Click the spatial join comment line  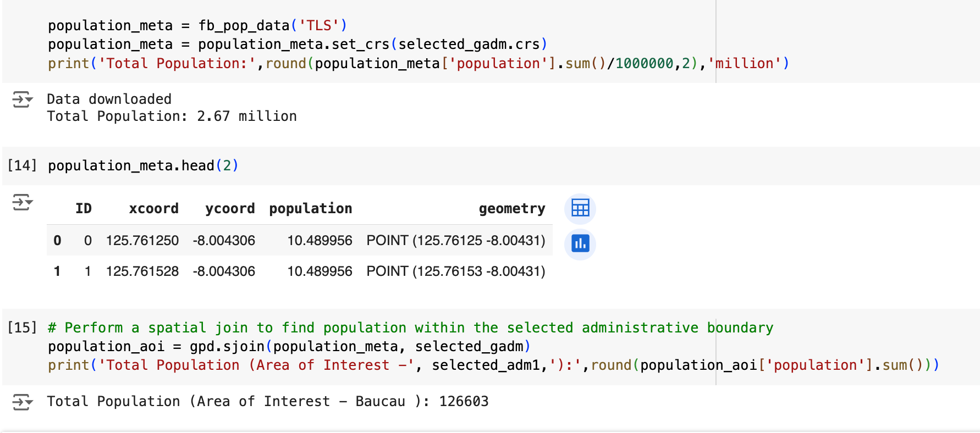point(410,328)
